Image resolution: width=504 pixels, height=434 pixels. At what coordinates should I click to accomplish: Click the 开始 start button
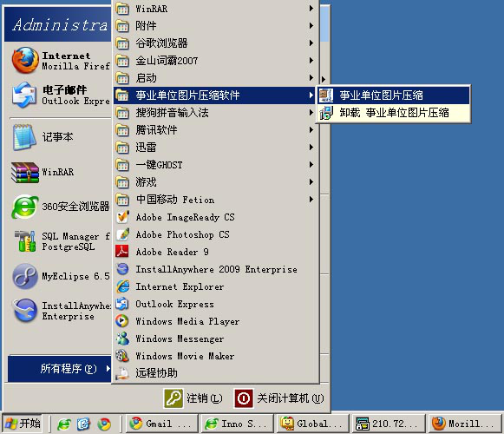23,424
